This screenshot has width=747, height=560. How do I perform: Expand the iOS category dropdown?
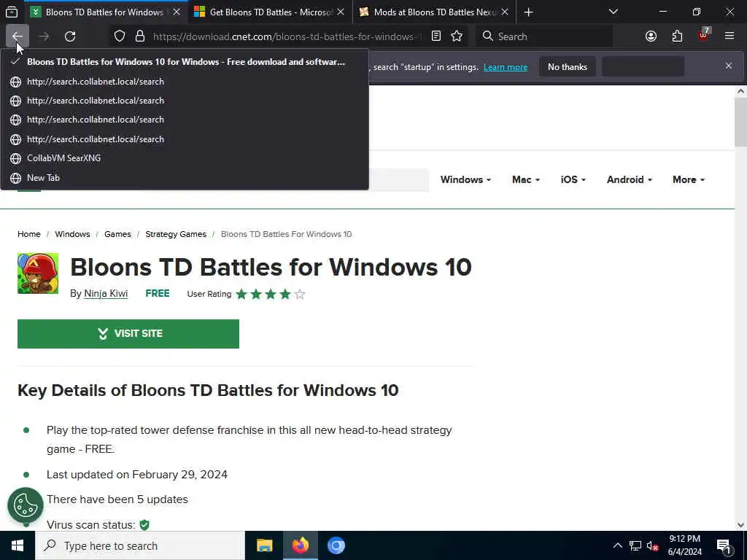coord(573,179)
